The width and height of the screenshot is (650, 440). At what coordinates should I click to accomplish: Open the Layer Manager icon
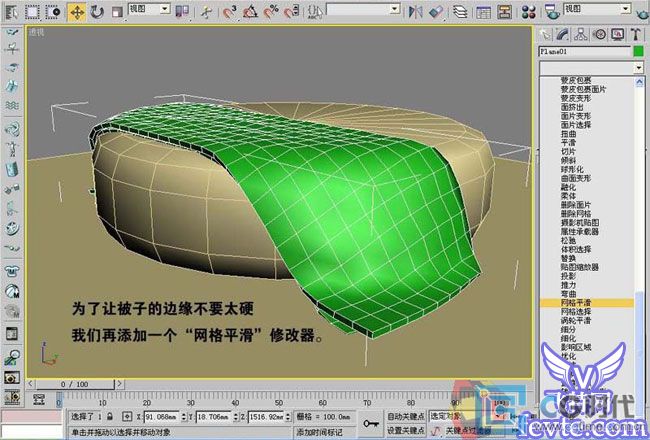pyautogui.click(x=460, y=12)
